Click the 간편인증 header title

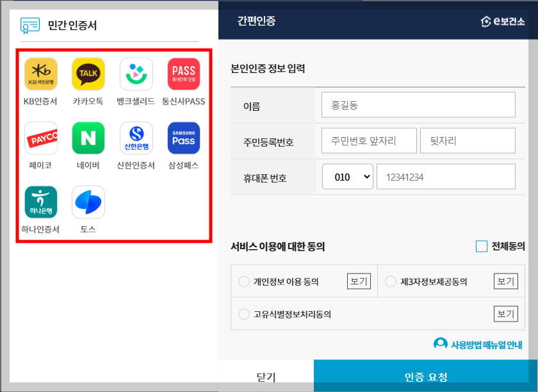tap(256, 21)
